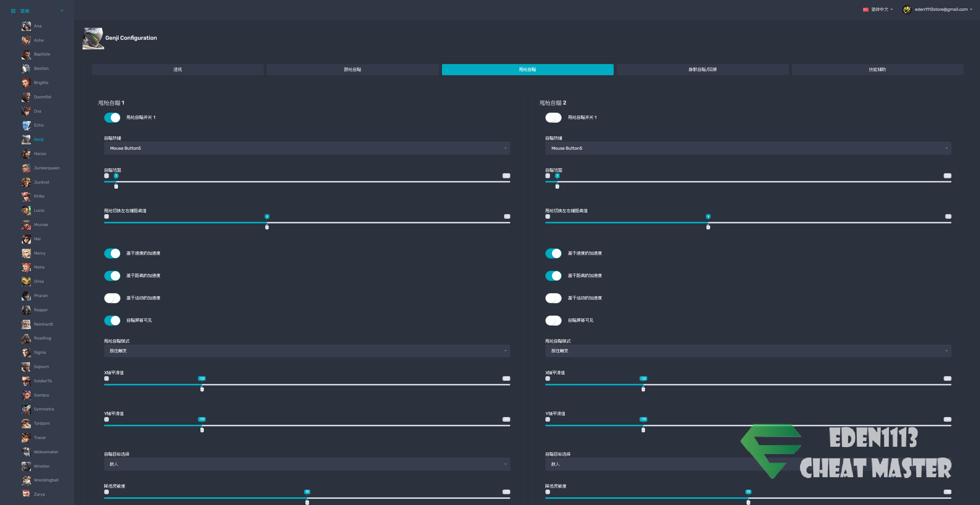Select the Reinhardt portrait icon
The image size is (980, 505).
point(26,324)
